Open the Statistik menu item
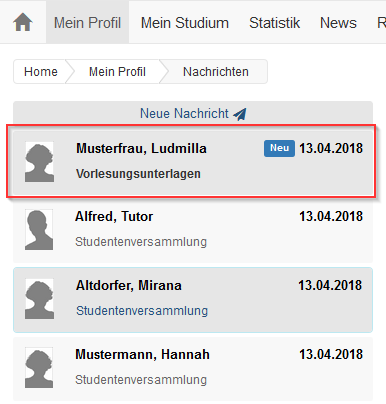 [274, 23]
